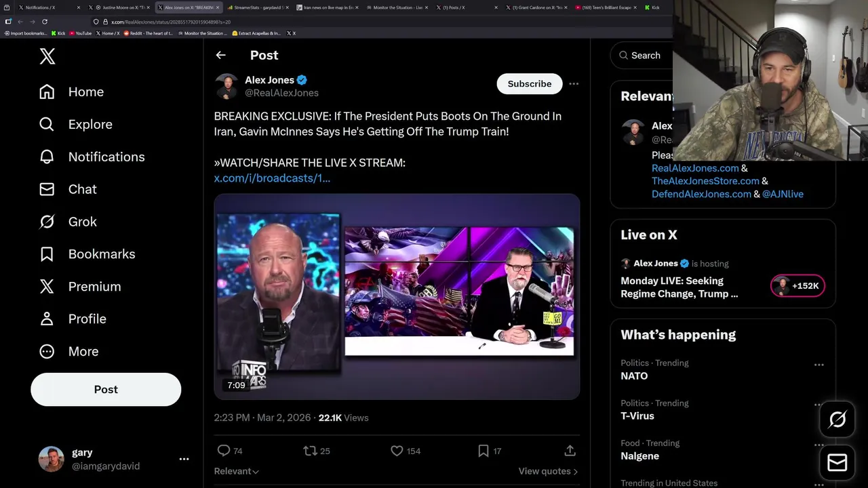The width and height of the screenshot is (868, 488).
Task: Click the Subscribe button
Action: click(x=530, y=83)
